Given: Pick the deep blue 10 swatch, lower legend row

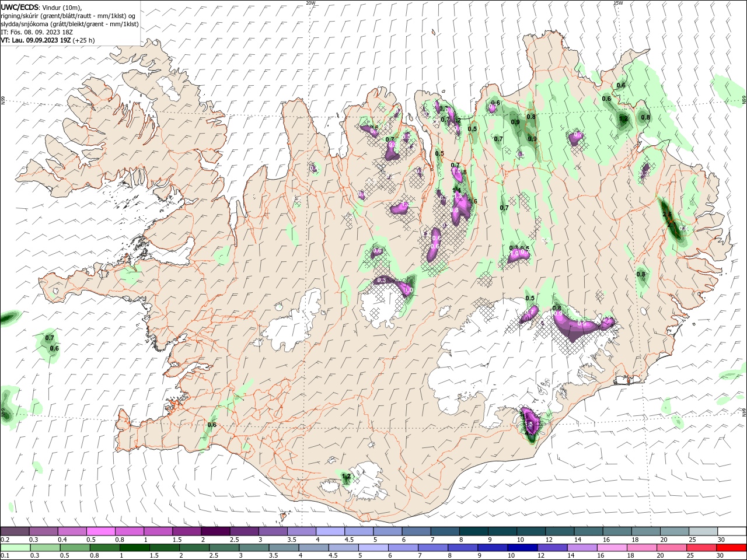Looking at the screenshot, I should click(523, 548).
